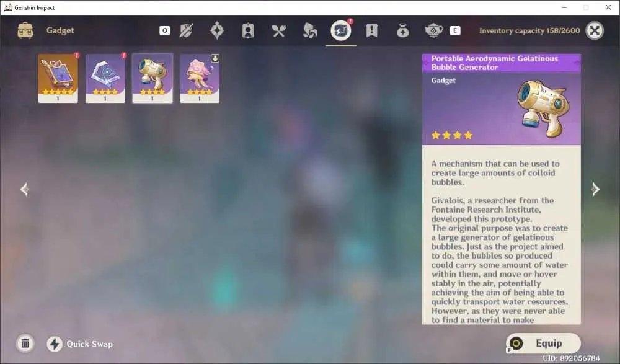Open the Materials inventory tab
The width and height of the screenshot is (620, 364).
pyautogui.click(x=309, y=30)
